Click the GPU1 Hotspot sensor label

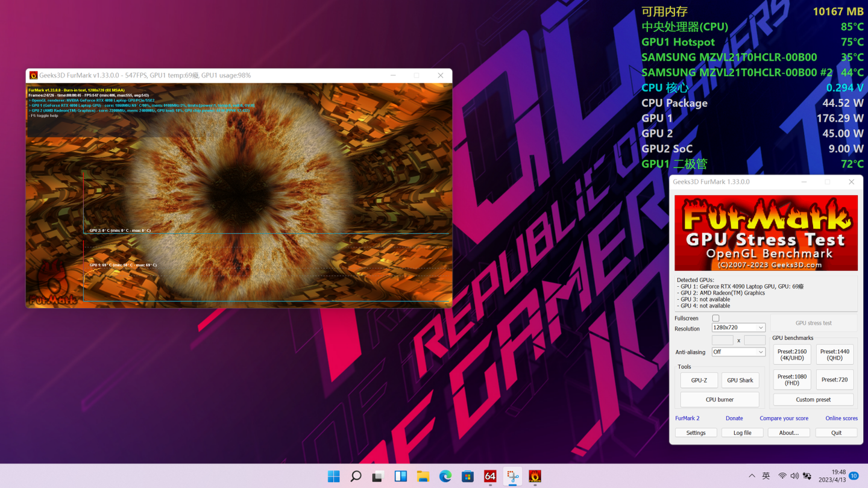pos(678,42)
